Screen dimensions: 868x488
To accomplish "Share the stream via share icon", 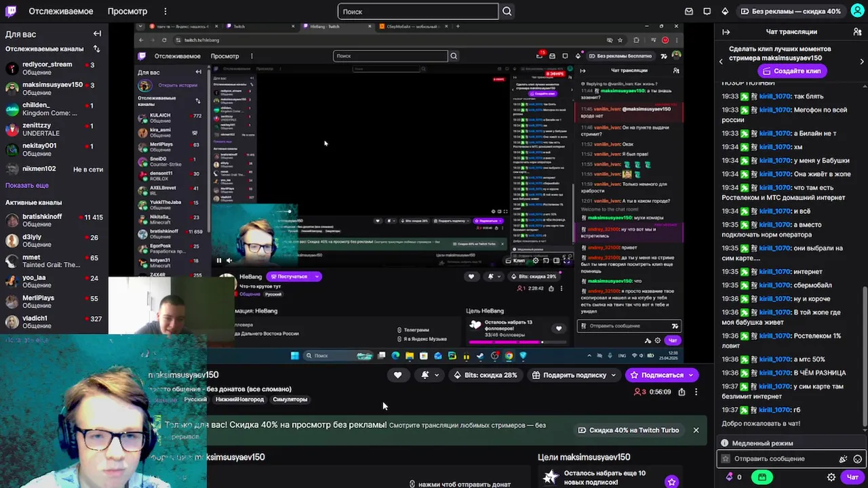I will point(682,392).
